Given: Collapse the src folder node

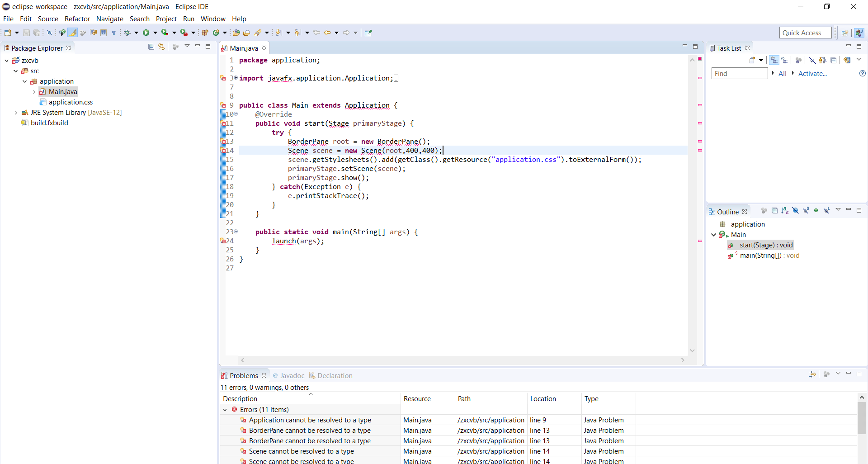Looking at the screenshot, I should [x=16, y=71].
